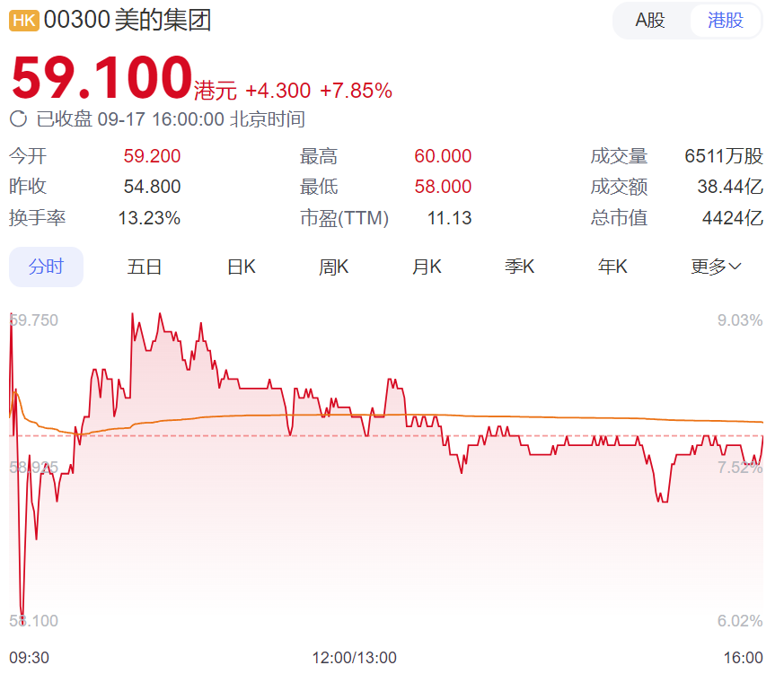Screen dimensions: 784x674
Task: Select the 日K chart tab
Action: (242, 267)
